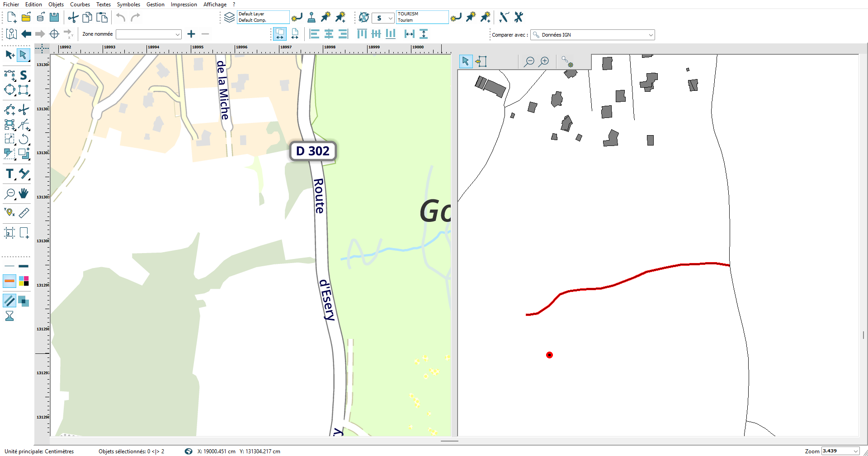The image size is (868, 456).
Task: Click the CMYK color swatch icon
Action: [24, 281]
